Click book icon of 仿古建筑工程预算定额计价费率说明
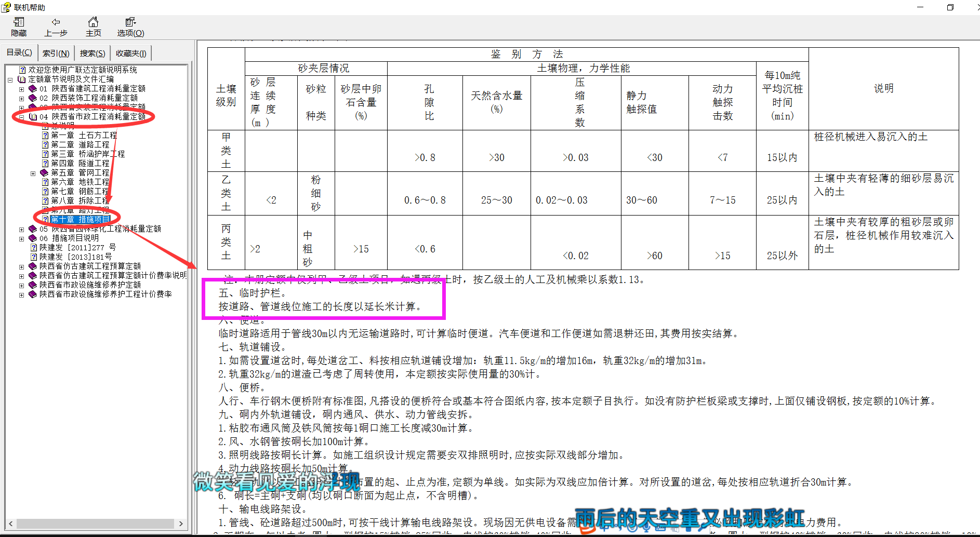This screenshot has height=537, width=980. [x=33, y=275]
